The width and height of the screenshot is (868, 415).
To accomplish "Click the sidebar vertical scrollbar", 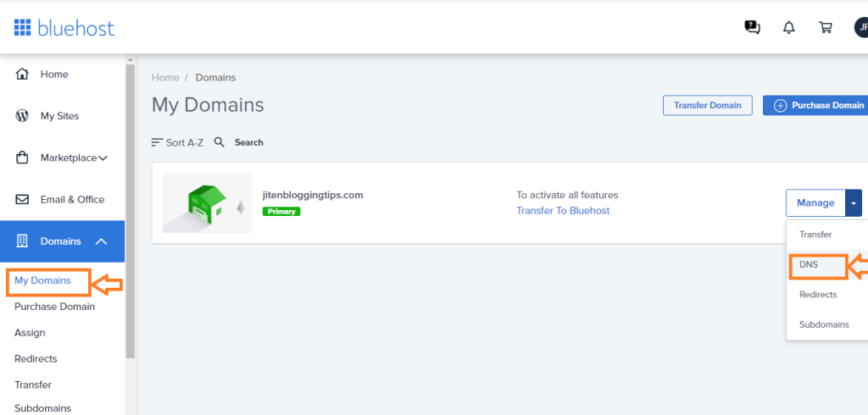I will [x=130, y=210].
